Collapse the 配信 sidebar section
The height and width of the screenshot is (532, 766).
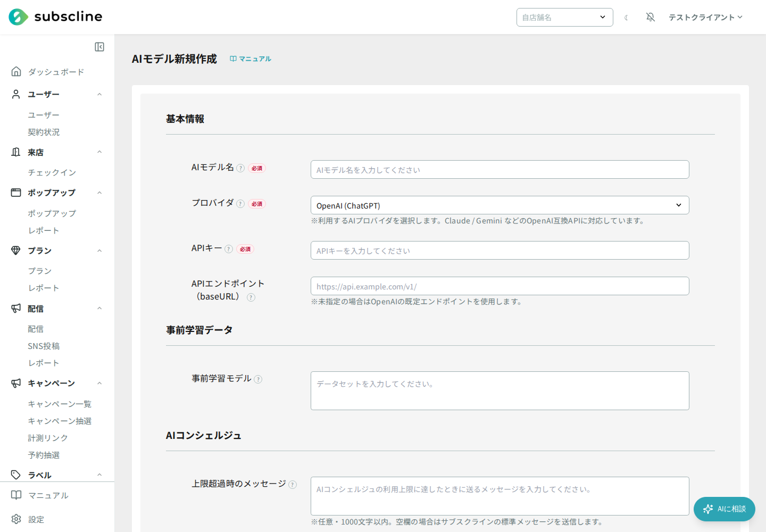tap(99, 309)
